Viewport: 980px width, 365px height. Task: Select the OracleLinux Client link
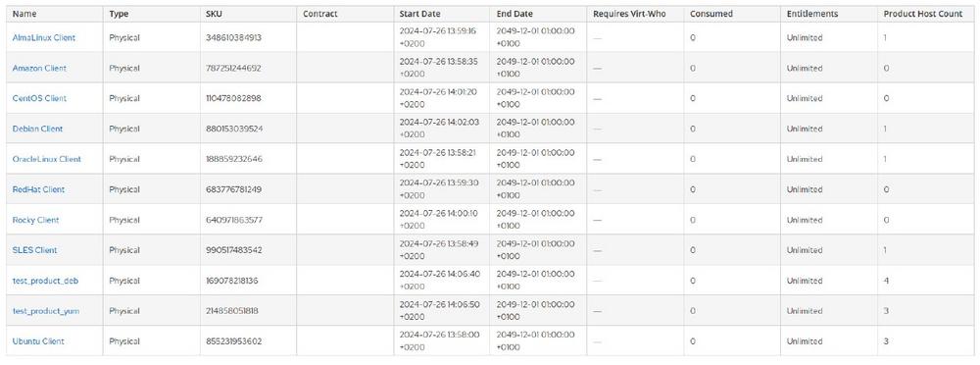click(x=47, y=159)
